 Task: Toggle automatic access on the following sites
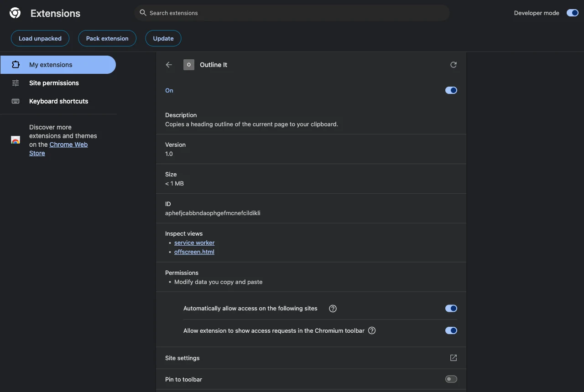451,309
